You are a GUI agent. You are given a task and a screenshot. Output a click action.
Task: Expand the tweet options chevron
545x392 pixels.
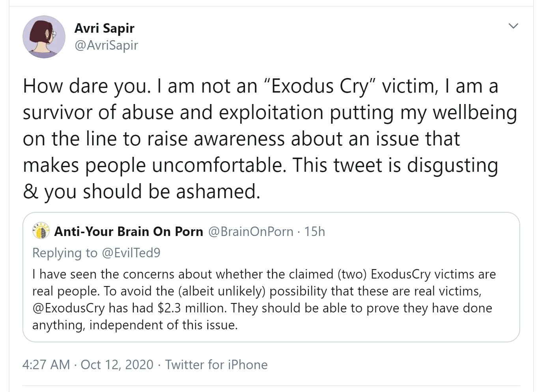[x=513, y=26]
